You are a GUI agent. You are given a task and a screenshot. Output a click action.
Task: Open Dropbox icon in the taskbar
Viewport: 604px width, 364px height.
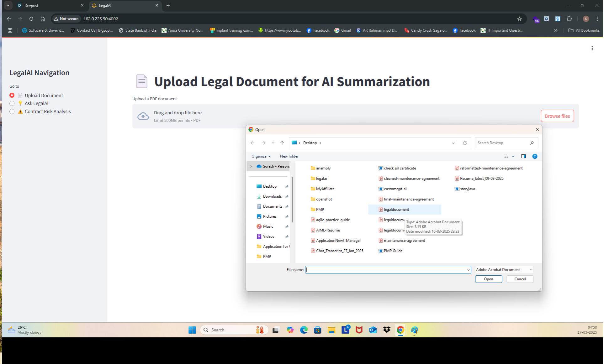387,330
